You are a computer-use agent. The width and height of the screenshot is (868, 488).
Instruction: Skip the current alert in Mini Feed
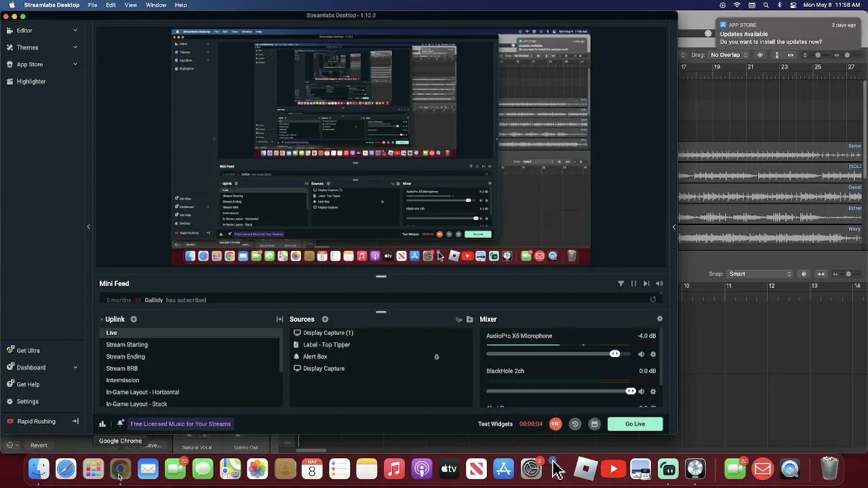point(646,284)
